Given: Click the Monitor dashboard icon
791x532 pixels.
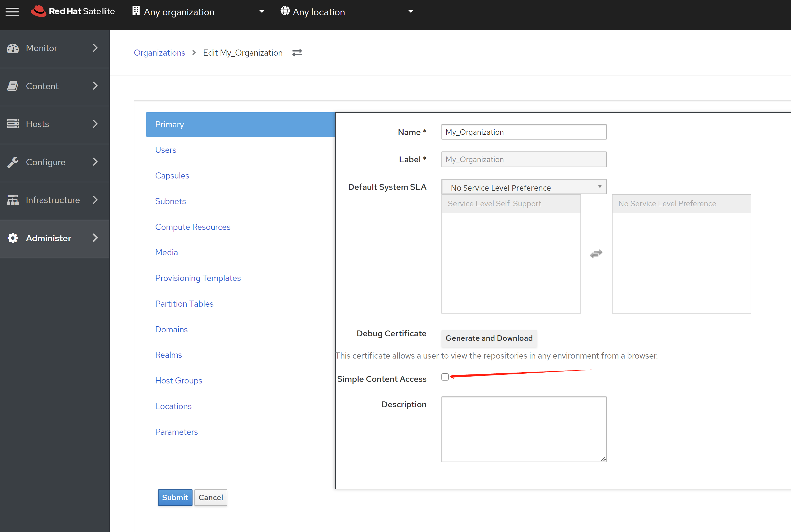Looking at the screenshot, I should point(13,48).
